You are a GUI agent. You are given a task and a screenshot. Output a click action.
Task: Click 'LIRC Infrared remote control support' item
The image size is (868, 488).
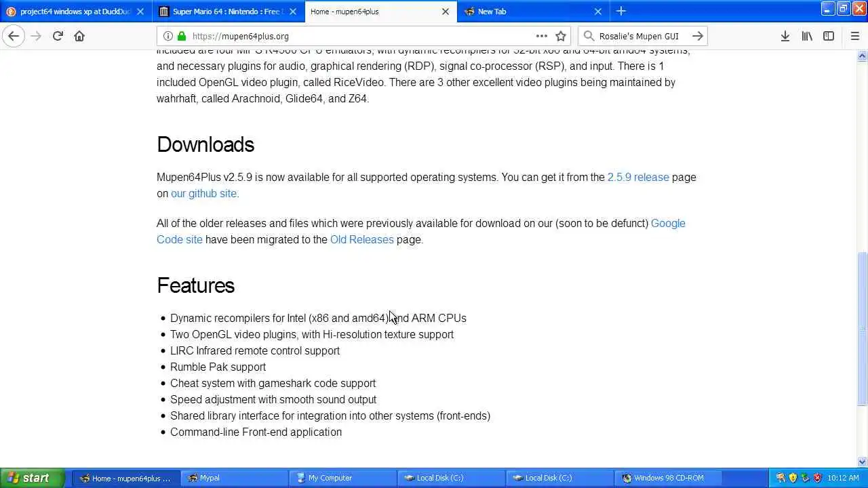[255, 350]
